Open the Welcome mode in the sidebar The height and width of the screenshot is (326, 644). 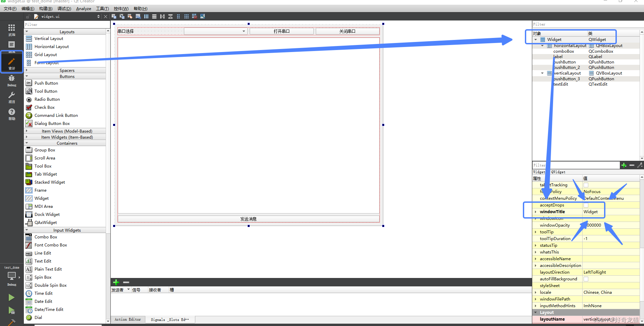[12, 30]
